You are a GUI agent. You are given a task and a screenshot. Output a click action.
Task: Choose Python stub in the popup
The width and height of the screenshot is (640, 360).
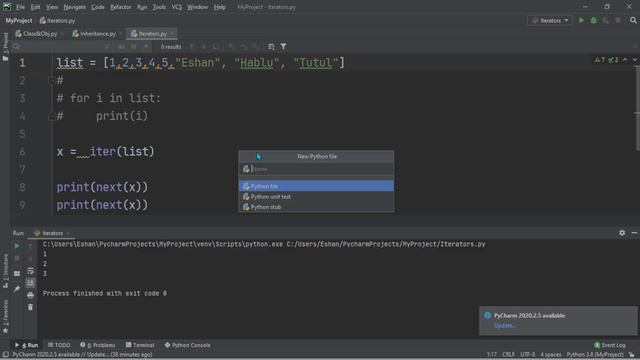click(316, 207)
